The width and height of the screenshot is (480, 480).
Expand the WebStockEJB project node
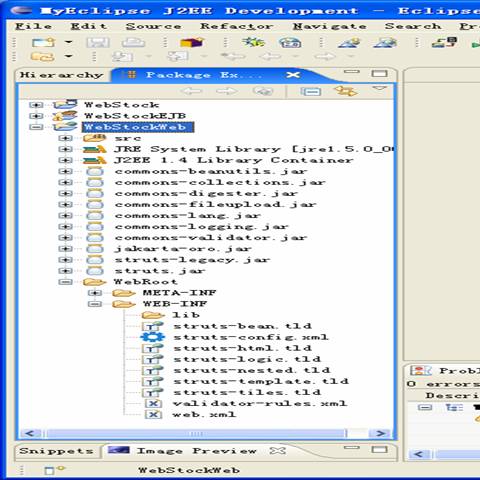pyautogui.click(x=36, y=116)
